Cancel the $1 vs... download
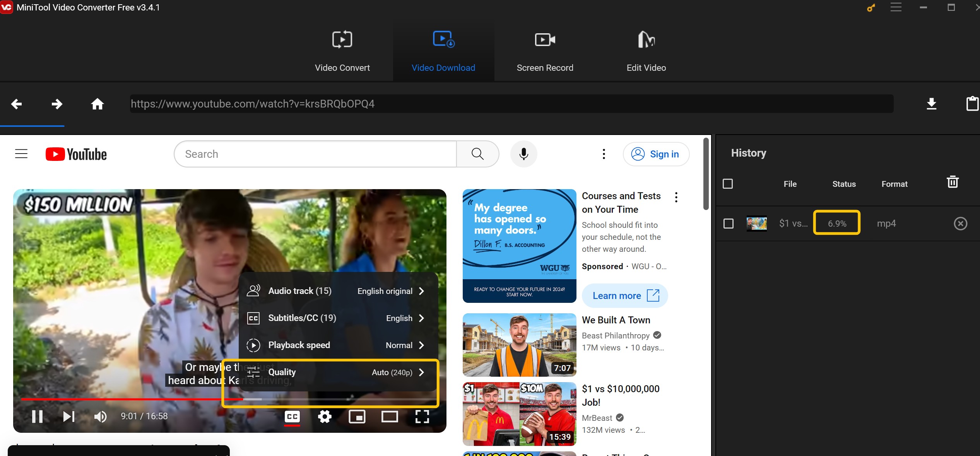The height and width of the screenshot is (456, 980). [x=960, y=224]
